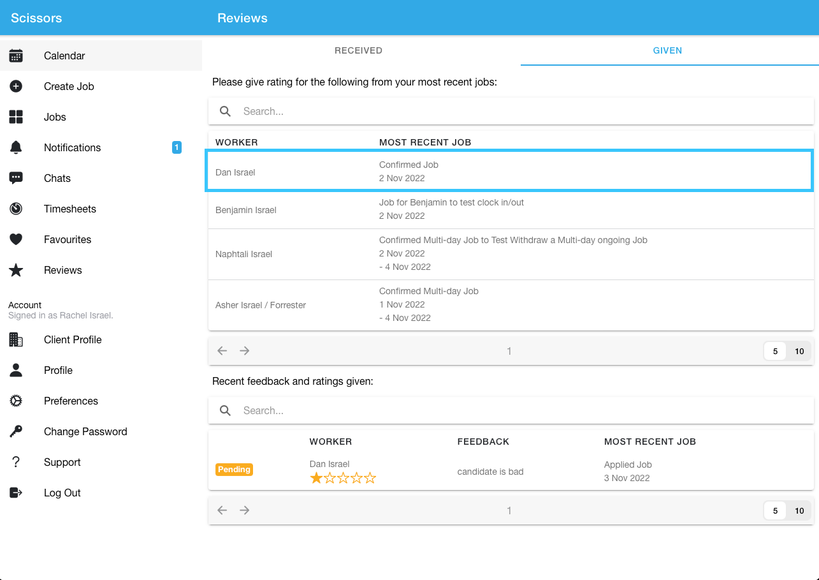The image size is (819, 580).
Task: Select the Given tab
Action: [x=668, y=51]
